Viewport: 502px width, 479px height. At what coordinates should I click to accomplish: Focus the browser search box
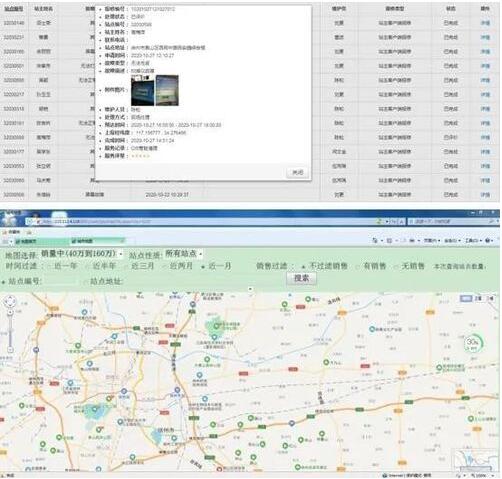click(448, 221)
